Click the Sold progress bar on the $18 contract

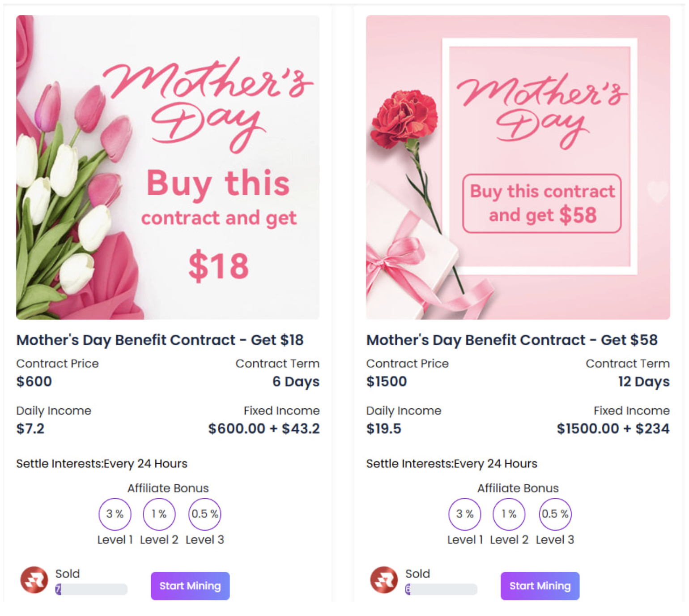point(91,590)
